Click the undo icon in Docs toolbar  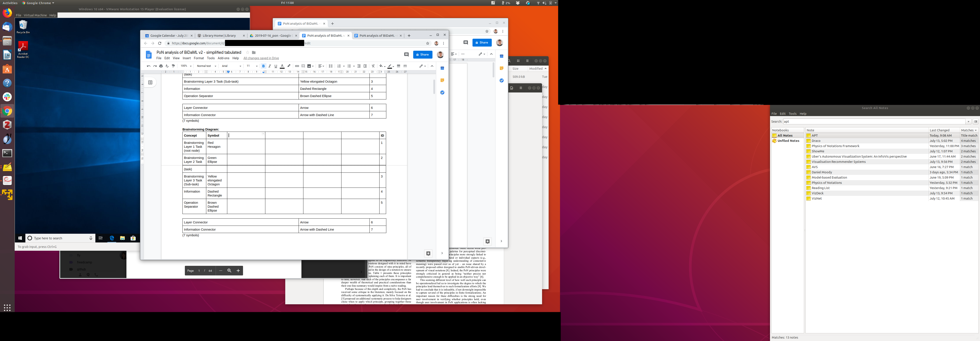click(148, 66)
